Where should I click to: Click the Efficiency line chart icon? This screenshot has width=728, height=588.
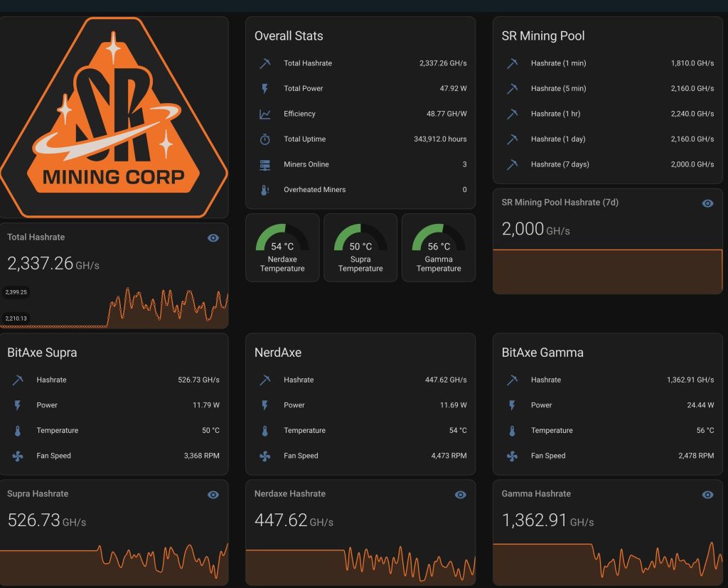264,113
